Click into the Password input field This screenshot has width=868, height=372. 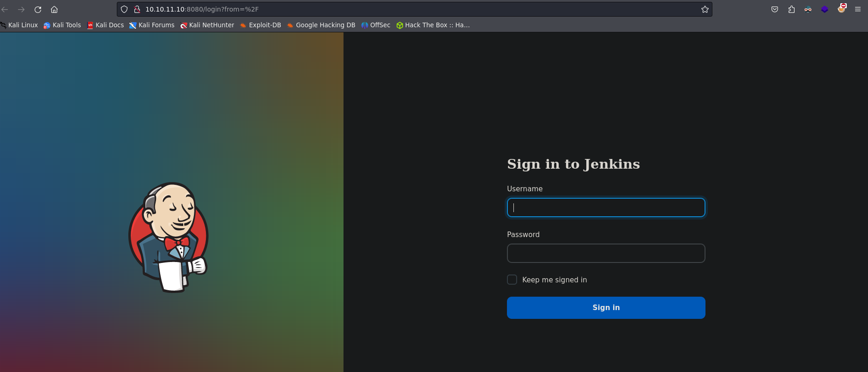point(606,253)
